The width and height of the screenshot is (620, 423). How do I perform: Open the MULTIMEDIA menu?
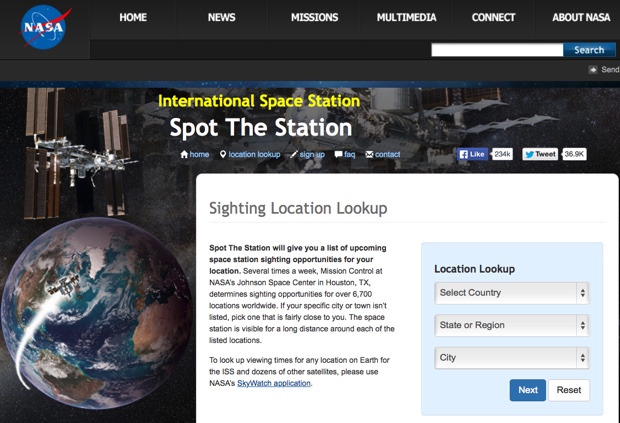(x=406, y=17)
